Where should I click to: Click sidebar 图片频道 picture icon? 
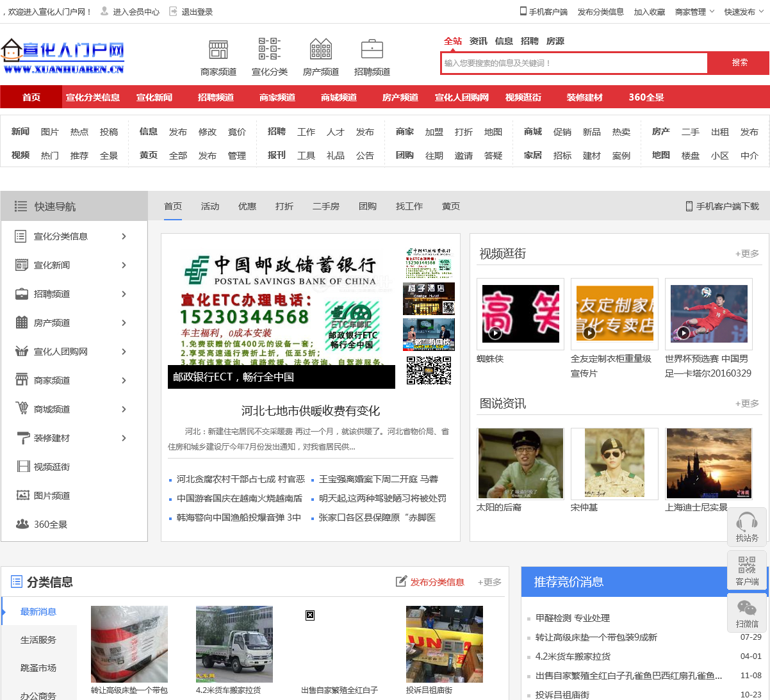23,495
